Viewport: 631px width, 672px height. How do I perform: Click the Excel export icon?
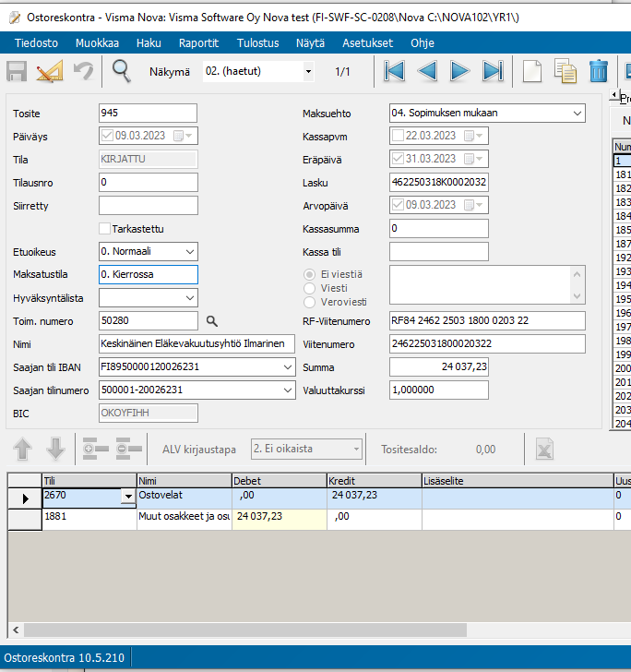544,450
